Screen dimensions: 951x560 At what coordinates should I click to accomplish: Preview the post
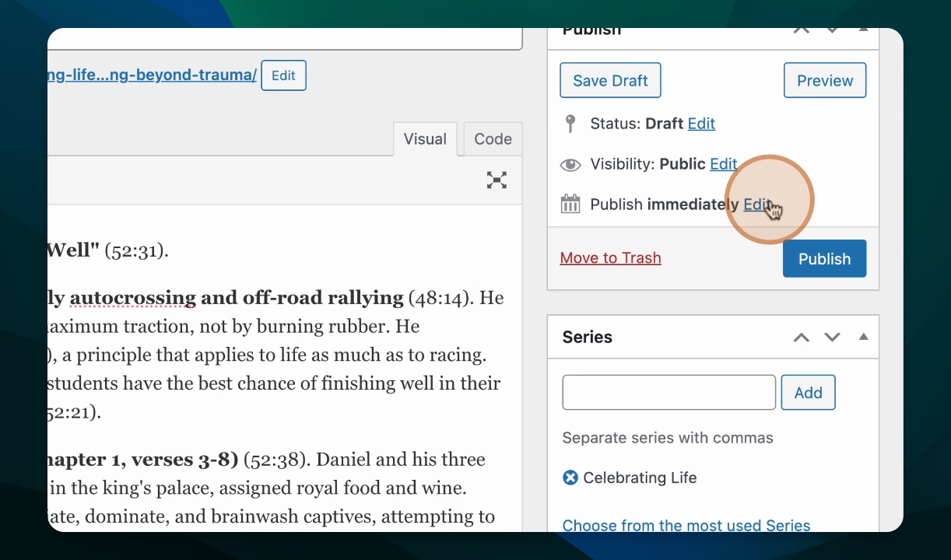(824, 80)
